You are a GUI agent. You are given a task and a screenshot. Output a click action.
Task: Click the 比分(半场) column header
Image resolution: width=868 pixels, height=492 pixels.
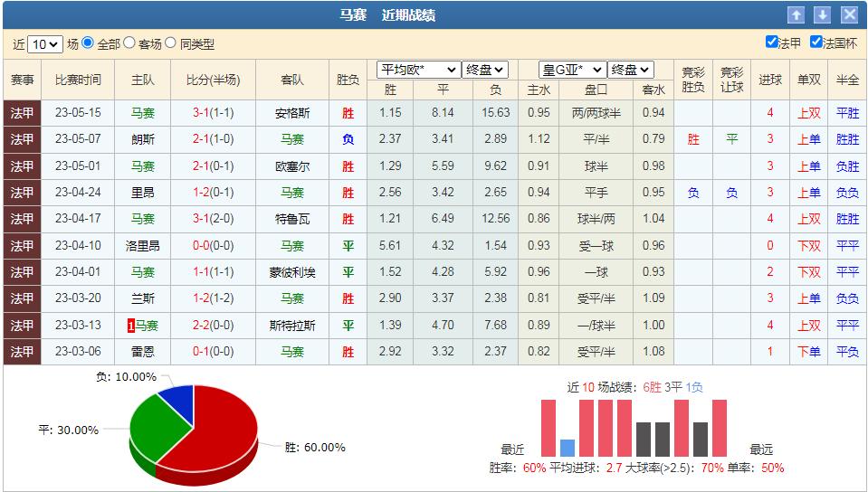pyautogui.click(x=213, y=80)
